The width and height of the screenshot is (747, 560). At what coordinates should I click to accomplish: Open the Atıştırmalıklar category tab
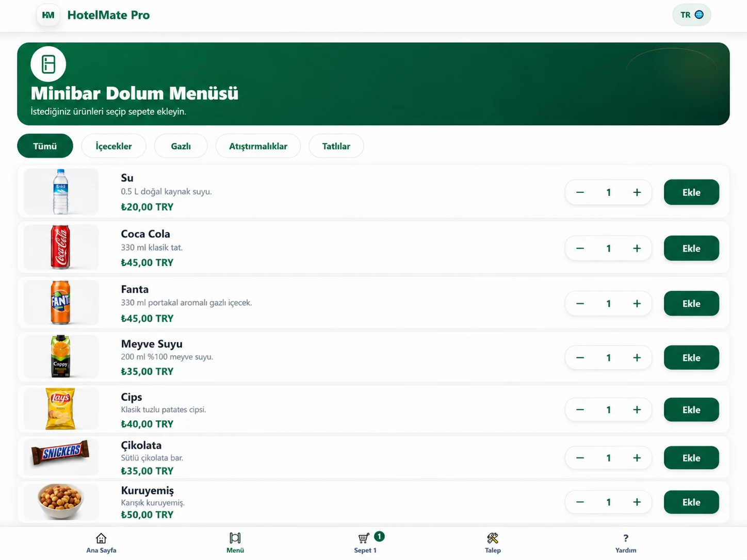pyautogui.click(x=258, y=146)
